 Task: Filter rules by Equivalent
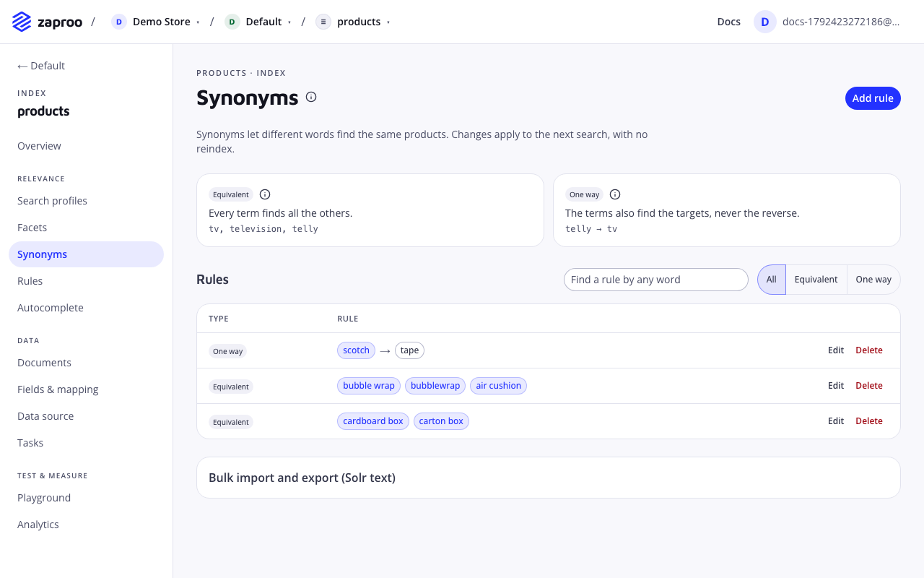tap(816, 280)
